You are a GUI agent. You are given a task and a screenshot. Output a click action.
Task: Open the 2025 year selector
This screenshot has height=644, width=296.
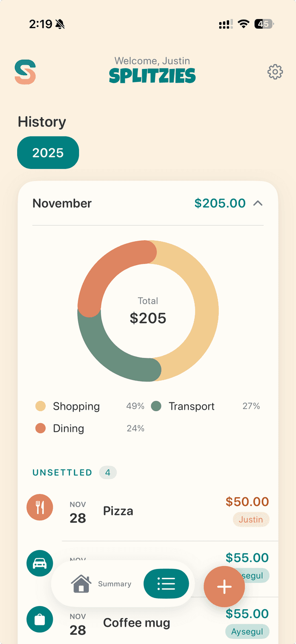48,152
